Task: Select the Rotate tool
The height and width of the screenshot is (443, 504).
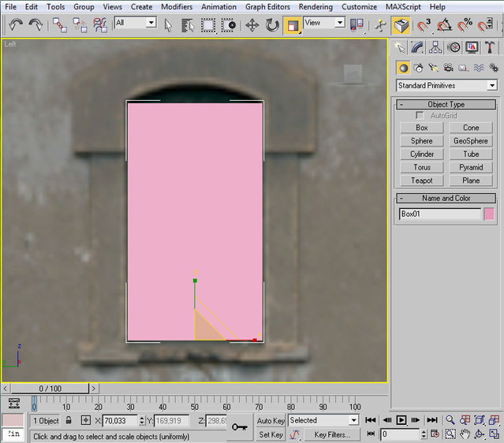Action: [272, 24]
